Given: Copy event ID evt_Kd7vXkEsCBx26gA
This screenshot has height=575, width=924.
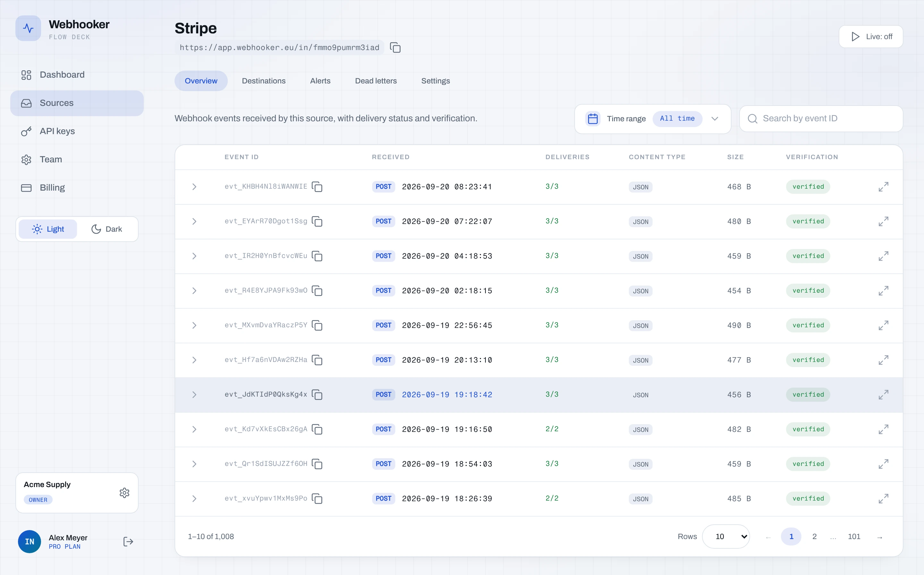Looking at the screenshot, I should pos(317,429).
